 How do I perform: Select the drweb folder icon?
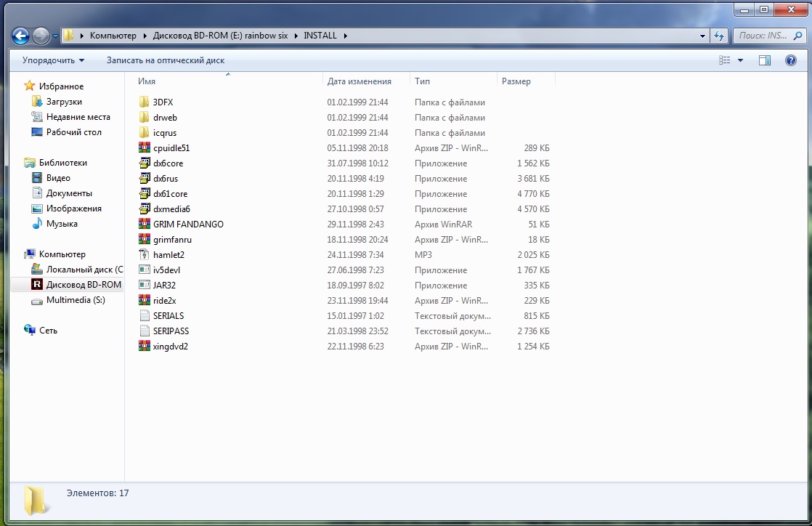pos(144,117)
